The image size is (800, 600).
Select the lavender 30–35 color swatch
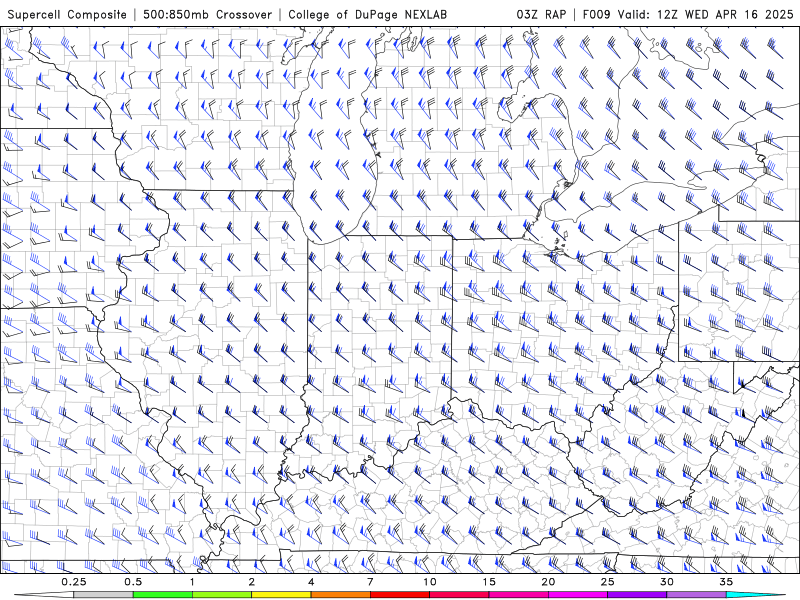point(696,595)
